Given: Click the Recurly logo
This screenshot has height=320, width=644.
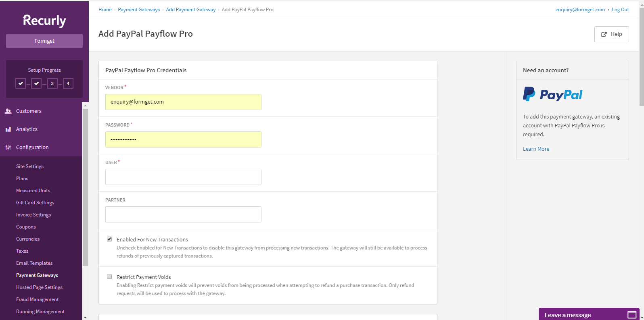Looking at the screenshot, I should click(44, 21).
